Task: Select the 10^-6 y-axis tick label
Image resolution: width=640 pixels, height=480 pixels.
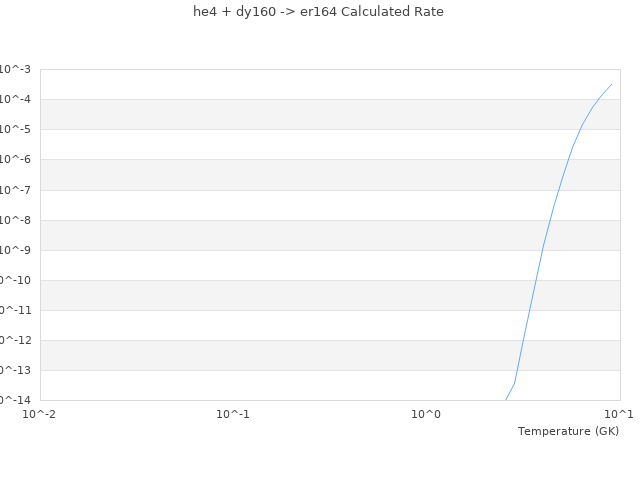Action: (15, 159)
